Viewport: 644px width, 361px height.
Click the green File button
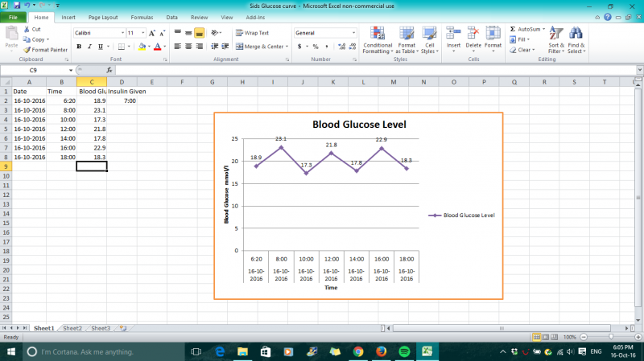click(x=14, y=16)
